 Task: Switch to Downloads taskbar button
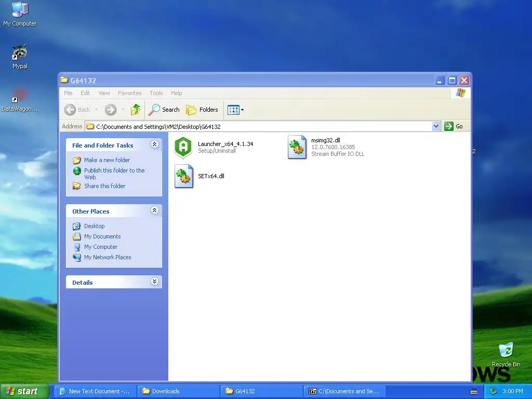pos(179,391)
